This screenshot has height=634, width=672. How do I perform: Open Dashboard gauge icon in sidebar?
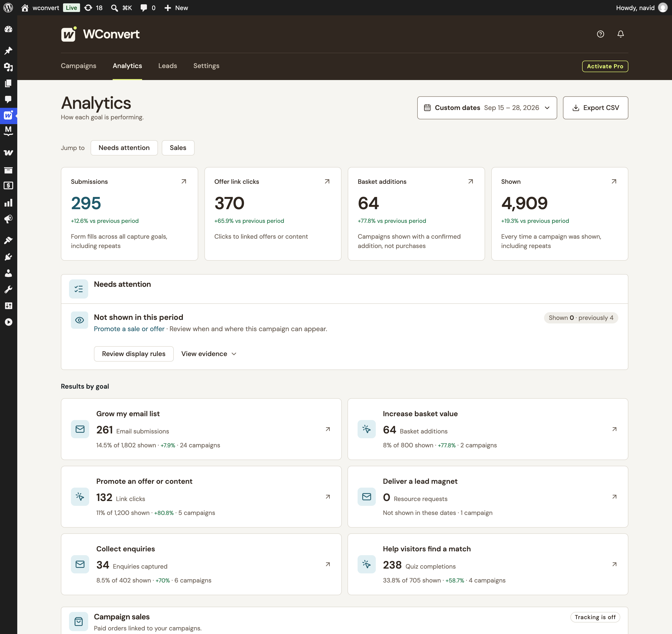coord(8,29)
